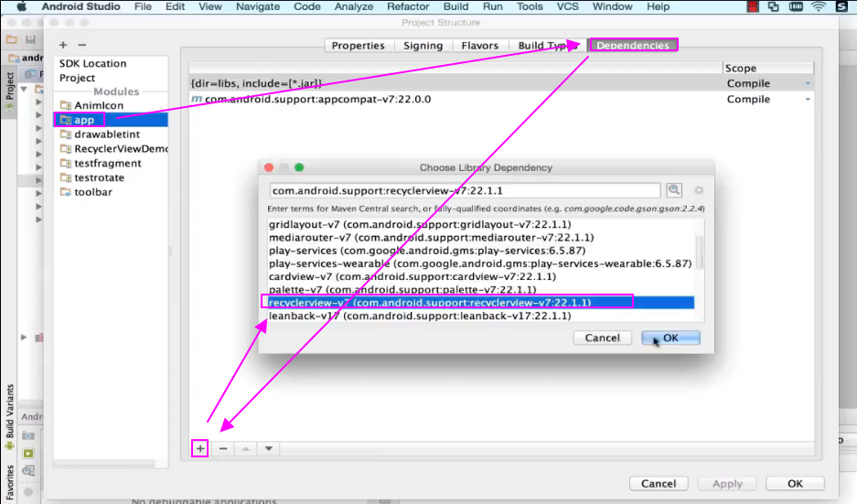This screenshot has width=857, height=504.
Task: Remove module with minus above SDK Location
Action: point(82,45)
